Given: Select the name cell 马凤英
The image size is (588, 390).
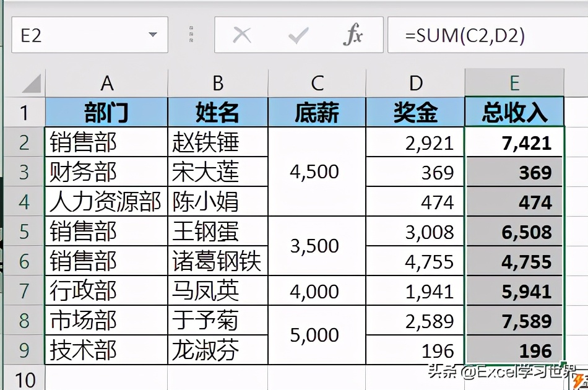Looking at the screenshot, I should coord(218,290).
